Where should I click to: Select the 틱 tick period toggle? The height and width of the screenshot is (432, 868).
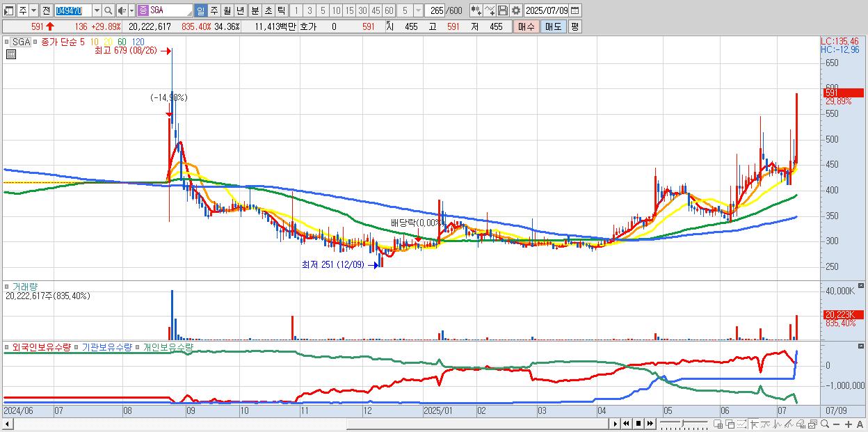(281, 10)
